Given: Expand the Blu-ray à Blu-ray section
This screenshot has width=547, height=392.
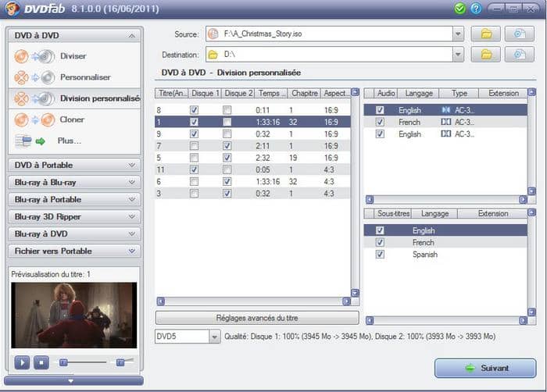Looking at the screenshot, I should coord(131,182).
